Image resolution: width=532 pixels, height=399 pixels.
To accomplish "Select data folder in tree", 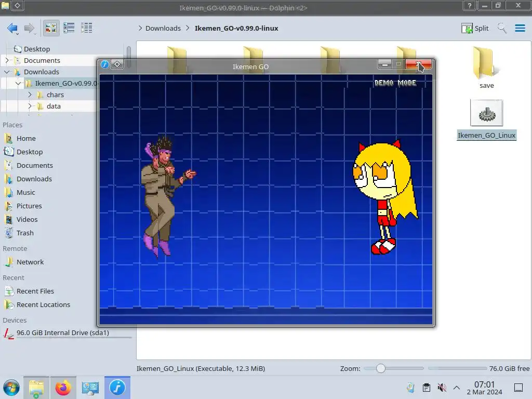I will click(54, 106).
